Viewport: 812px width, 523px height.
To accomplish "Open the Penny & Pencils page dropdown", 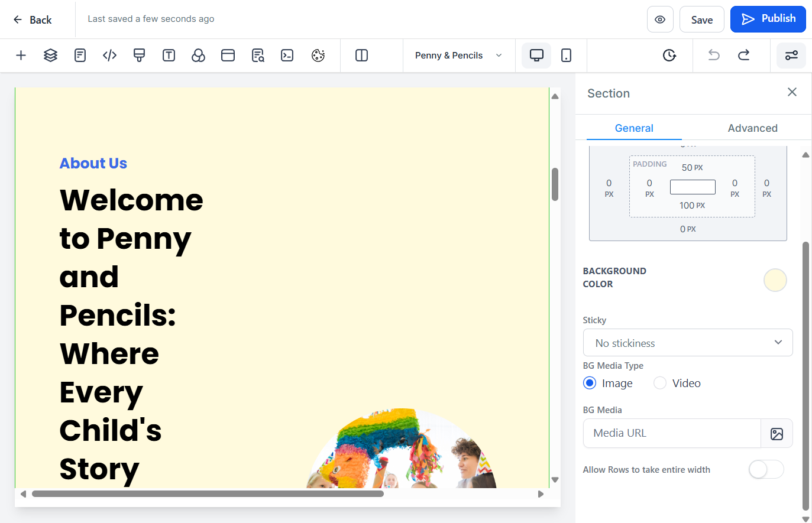I will (459, 56).
